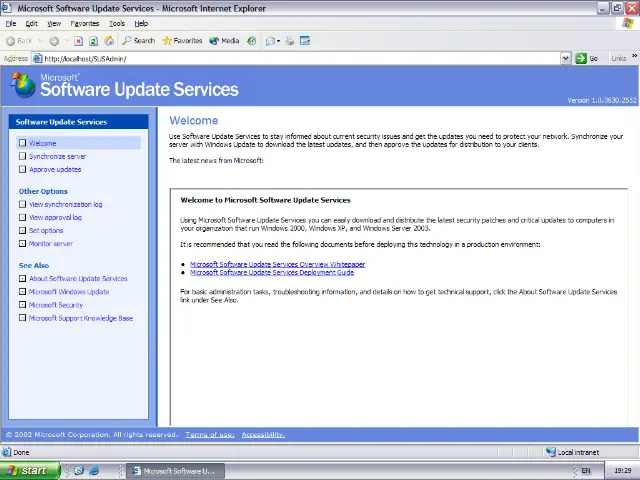
Task: Click the first Quick Launch icon
Action: coord(79,471)
